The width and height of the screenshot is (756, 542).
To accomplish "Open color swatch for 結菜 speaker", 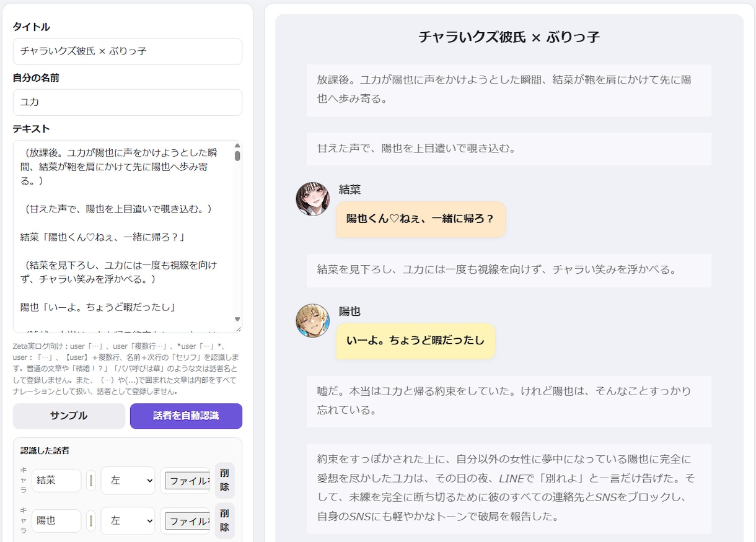I will click(x=91, y=480).
